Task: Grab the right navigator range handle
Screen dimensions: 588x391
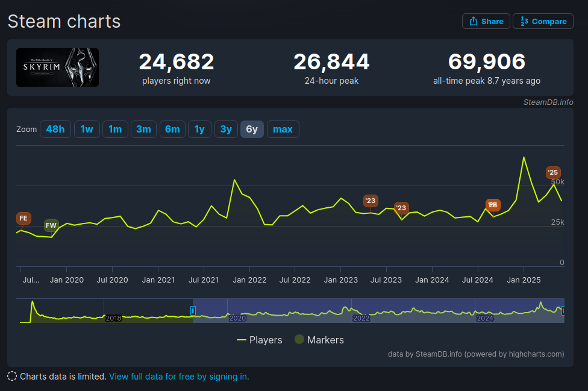Action: 563,311
